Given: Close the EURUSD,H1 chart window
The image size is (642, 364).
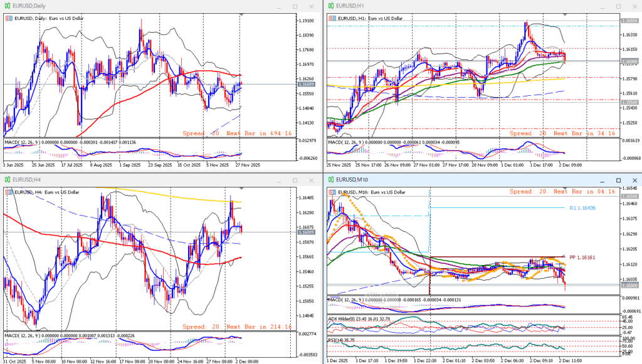Looking at the screenshot, I should 634,6.
